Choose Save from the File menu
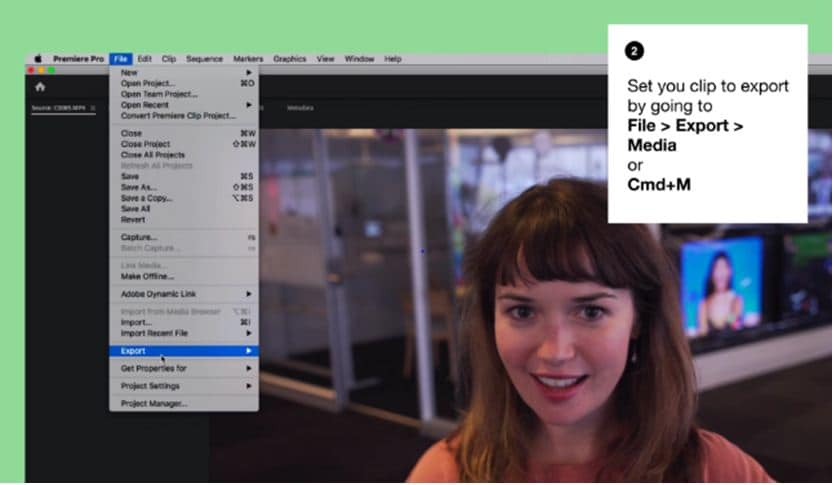This screenshot has height=485, width=834. tap(184, 177)
